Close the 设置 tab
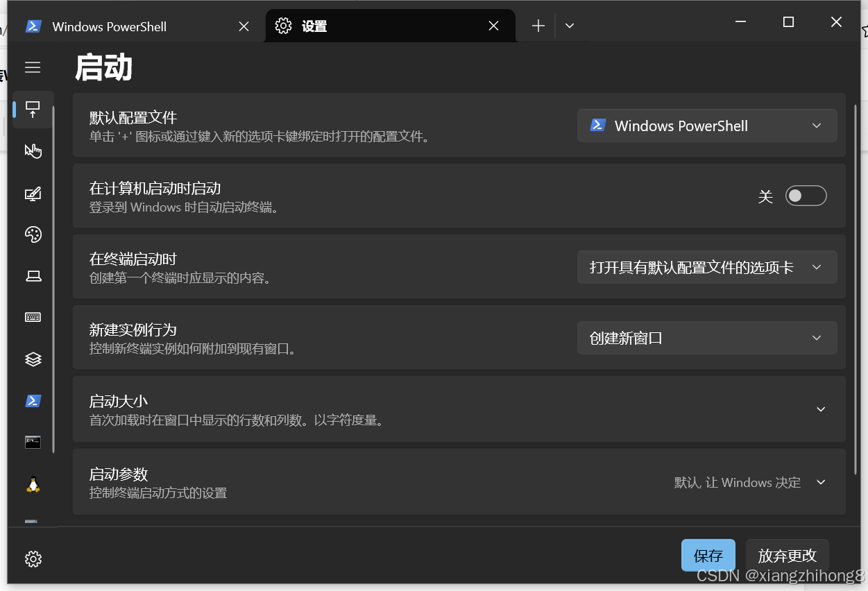868x591 pixels. tap(493, 26)
